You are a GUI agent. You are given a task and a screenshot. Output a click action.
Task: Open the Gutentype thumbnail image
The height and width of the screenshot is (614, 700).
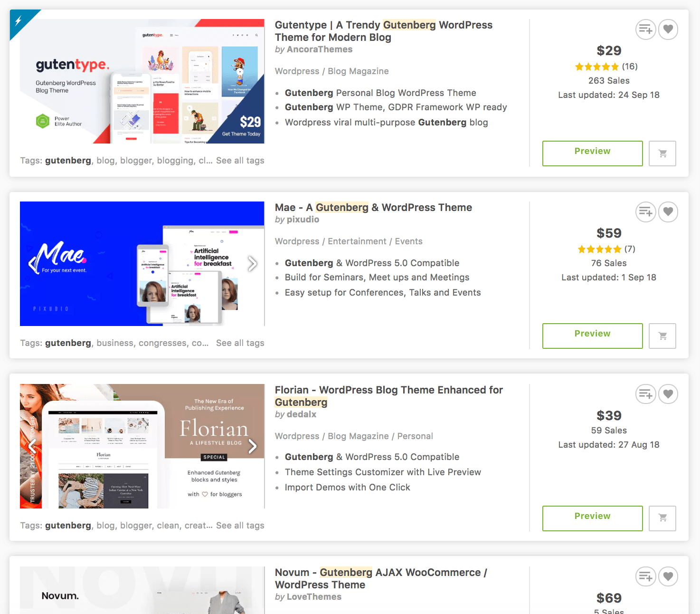point(142,81)
